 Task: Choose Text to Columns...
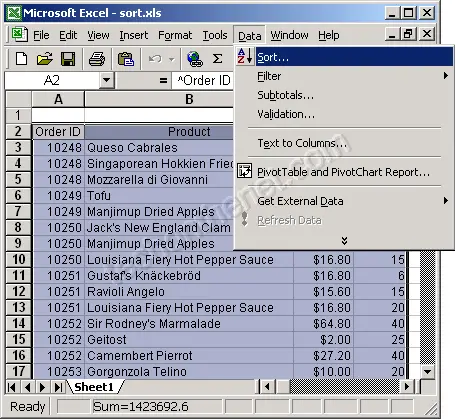click(344, 143)
